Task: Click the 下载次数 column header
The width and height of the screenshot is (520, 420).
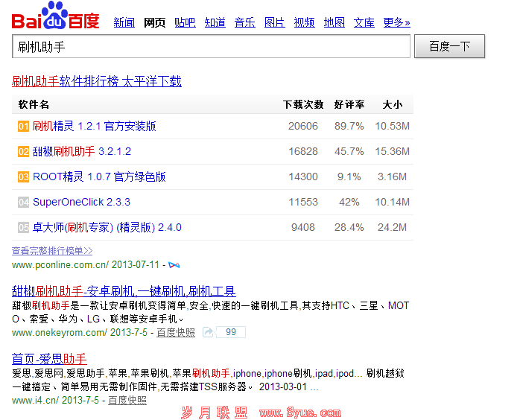Action: point(303,105)
